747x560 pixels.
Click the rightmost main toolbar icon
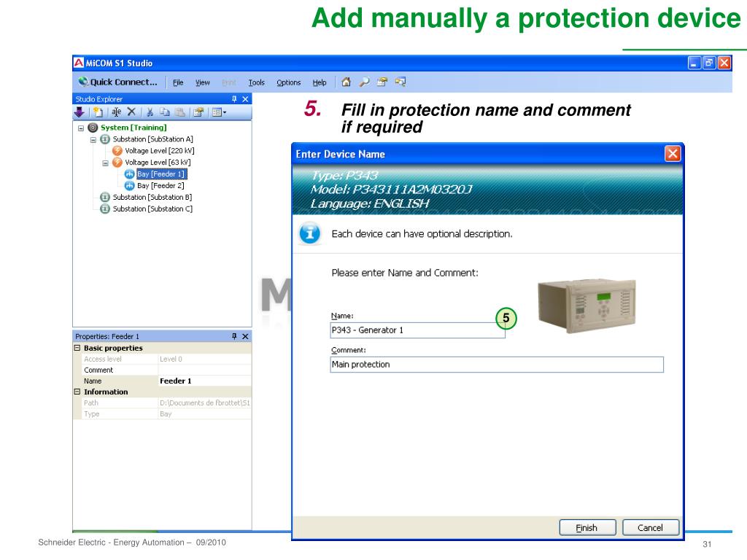click(400, 82)
